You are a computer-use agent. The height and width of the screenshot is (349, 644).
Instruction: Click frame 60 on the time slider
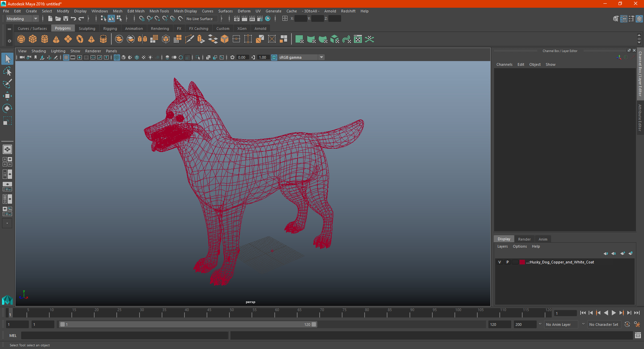pos(277,313)
